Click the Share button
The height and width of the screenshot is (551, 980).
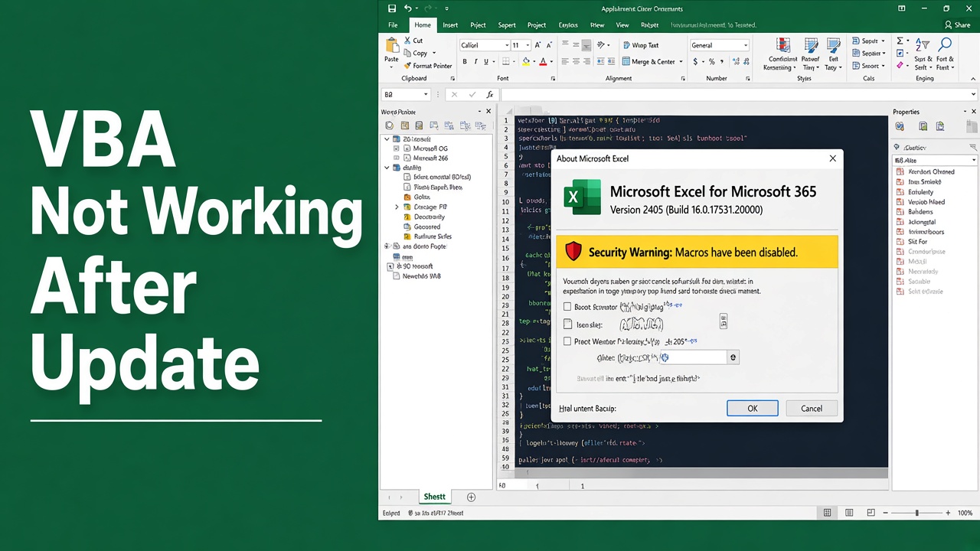tap(957, 25)
